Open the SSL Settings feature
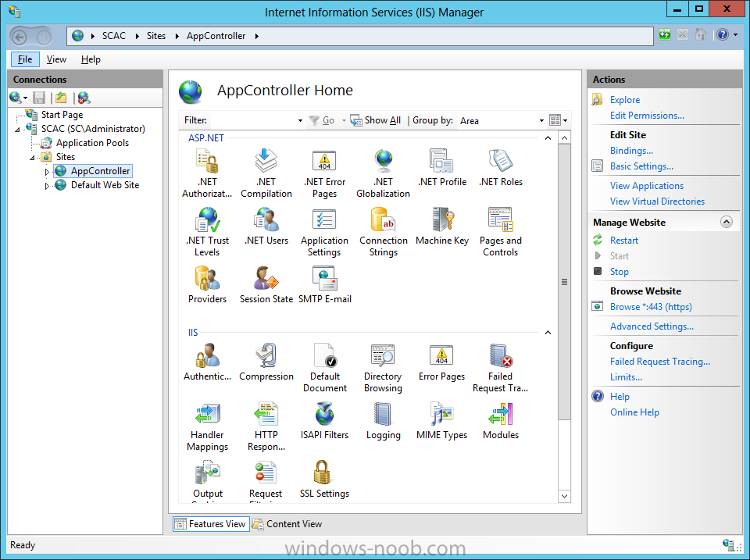Image resolution: width=750 pixels, height=560 pixels. point(325,480)
